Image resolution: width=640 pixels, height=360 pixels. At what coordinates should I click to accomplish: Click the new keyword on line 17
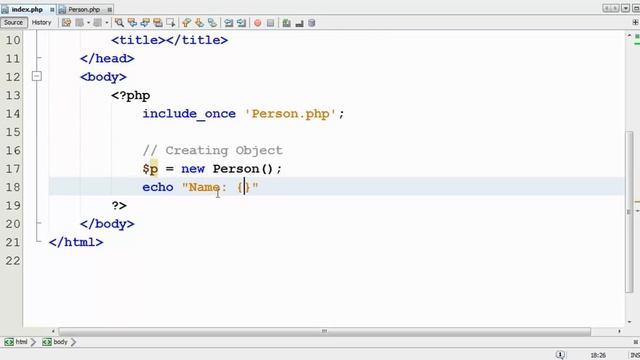(193, 169)
